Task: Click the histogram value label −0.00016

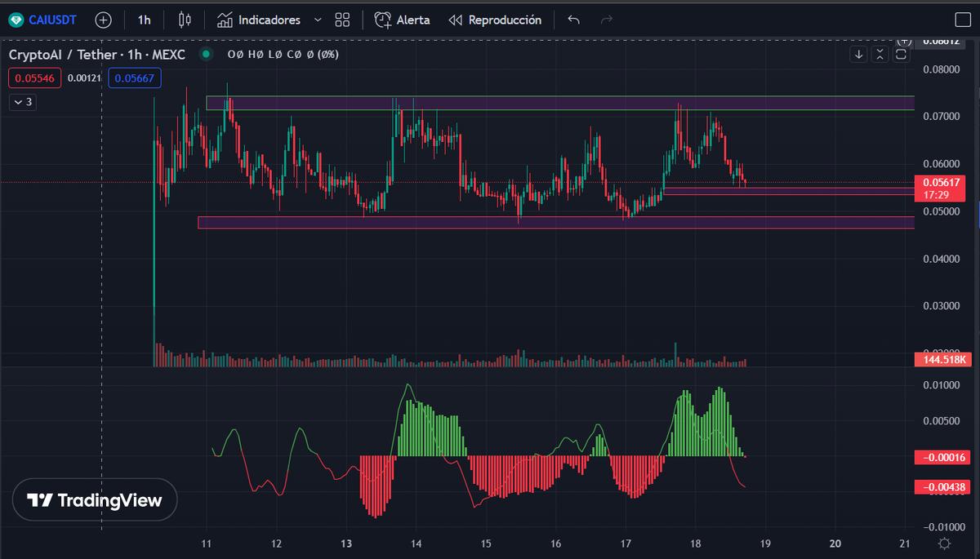Action: 941,457
